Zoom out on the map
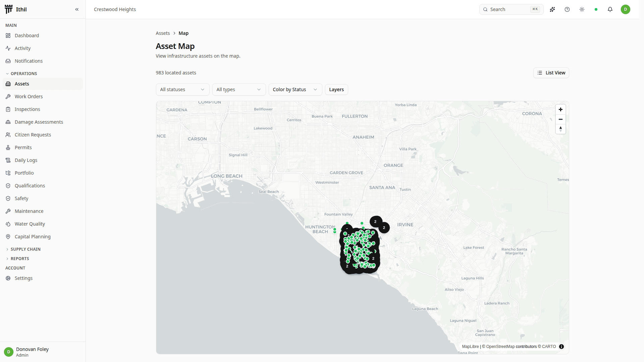Image resolution: width=644 pixels, height=362 pixels. click(560, 119)
